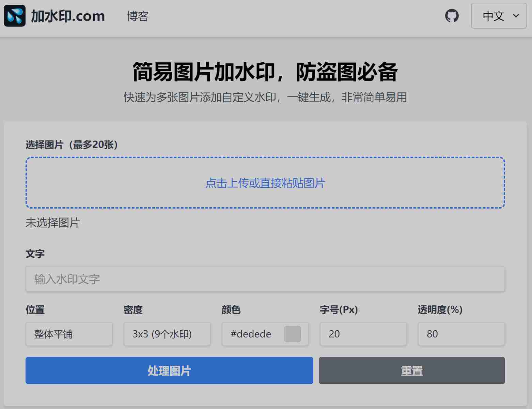This screenshot has width=532, height=409.
Task: Click the 加水印.com site title
Action: (68, 16)
